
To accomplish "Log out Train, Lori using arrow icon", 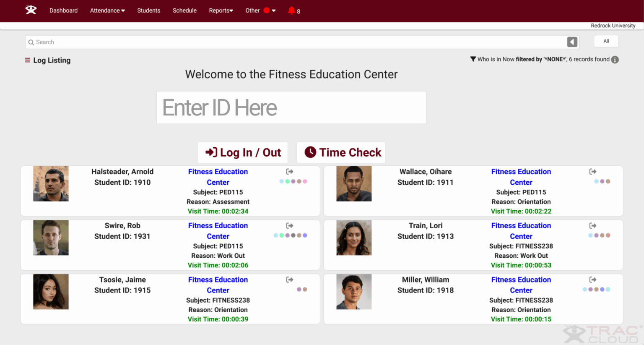I will [x=593, y=226].
